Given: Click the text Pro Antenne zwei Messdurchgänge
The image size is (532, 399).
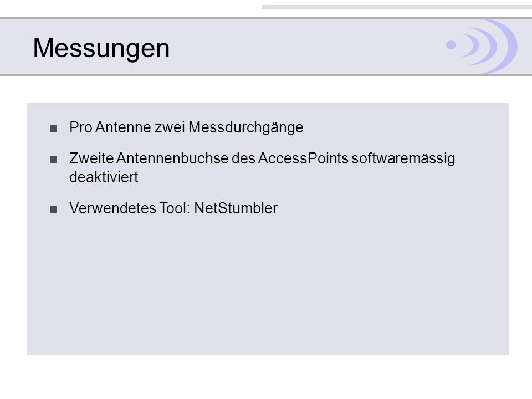Looking at the screenshot, I should [x=186, y=128].
